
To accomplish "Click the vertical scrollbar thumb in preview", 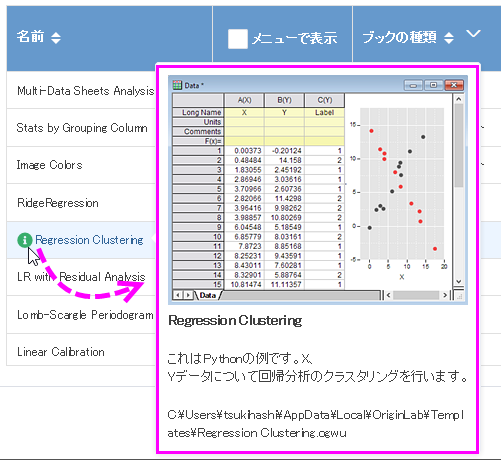I will tap(459, 146).
